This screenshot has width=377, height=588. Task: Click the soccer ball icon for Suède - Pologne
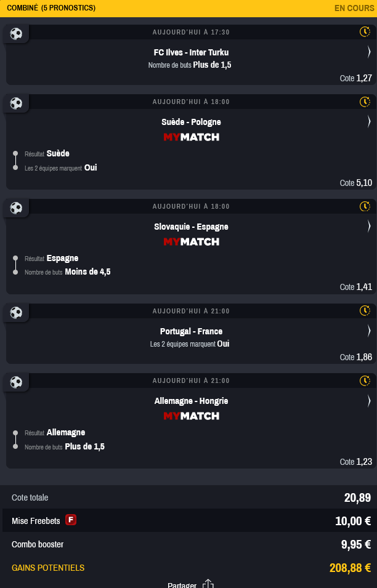tap(16, 103)
